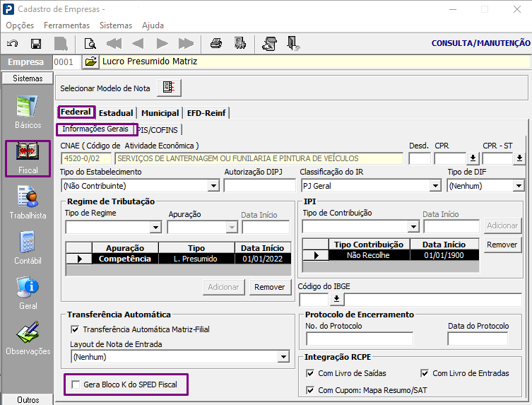The height and width of the screenshot is (405, 532).
Task: Click Remover under Regime de Tributação
Action: (268, 287)
